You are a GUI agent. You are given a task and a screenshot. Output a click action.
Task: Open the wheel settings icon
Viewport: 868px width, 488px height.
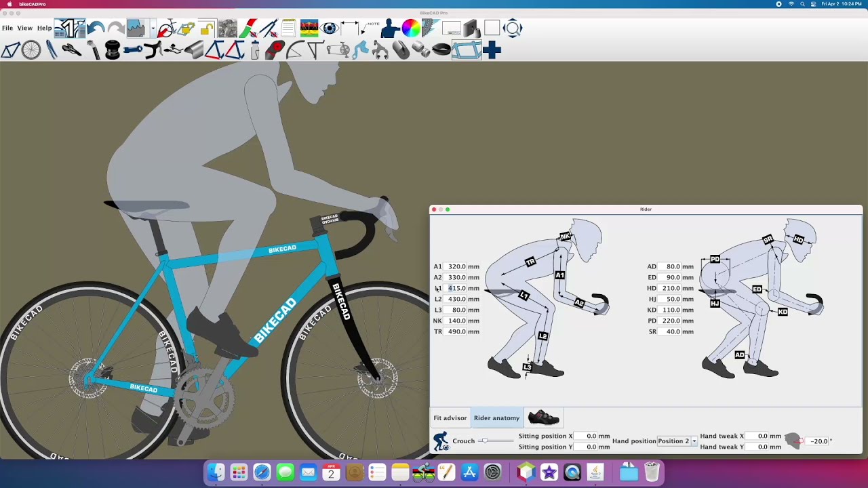point(31,50)
